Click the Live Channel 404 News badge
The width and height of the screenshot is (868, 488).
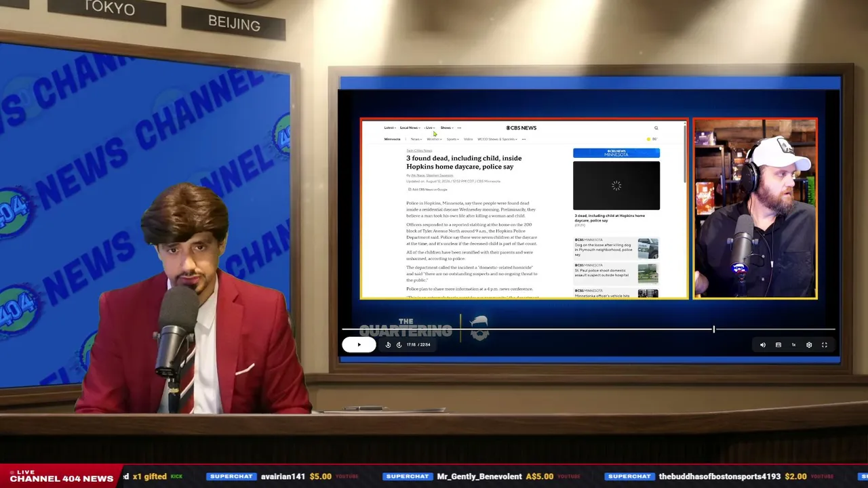[x=61, y=476]
